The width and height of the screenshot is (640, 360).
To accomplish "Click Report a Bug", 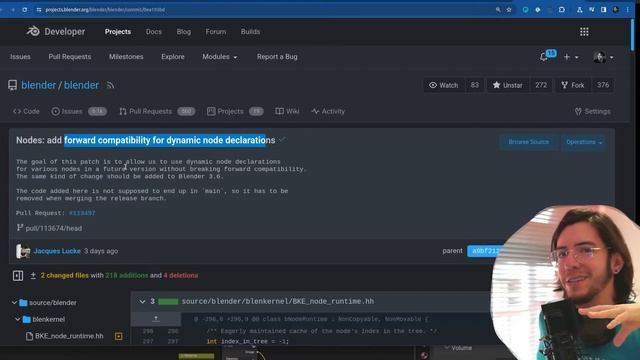I will [x=277, y=57].
